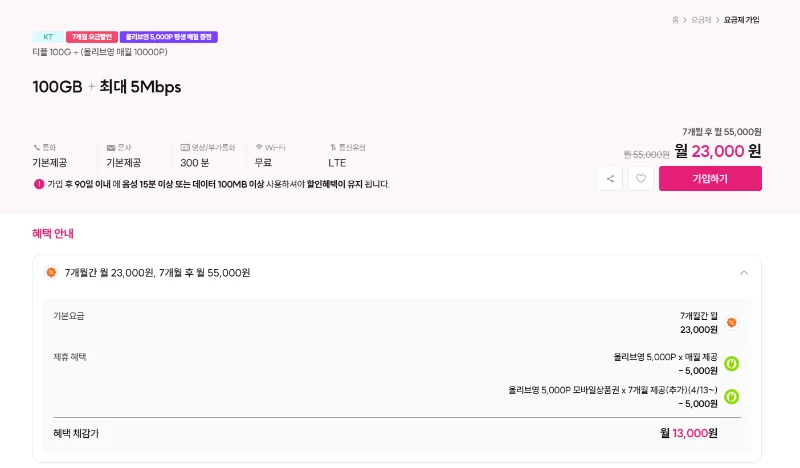Click the 100GB + 최대 5Mbps title

[107, 87]
